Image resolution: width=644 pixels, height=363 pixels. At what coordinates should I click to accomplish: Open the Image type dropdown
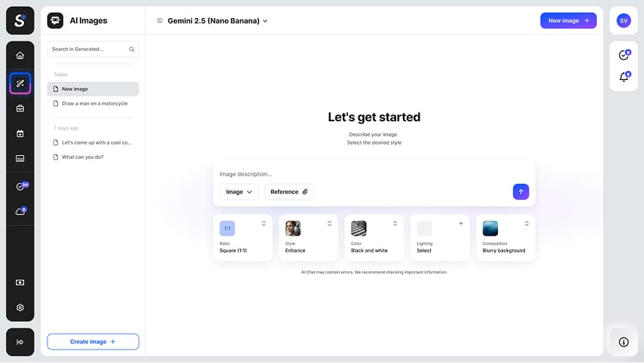(239, 192)
